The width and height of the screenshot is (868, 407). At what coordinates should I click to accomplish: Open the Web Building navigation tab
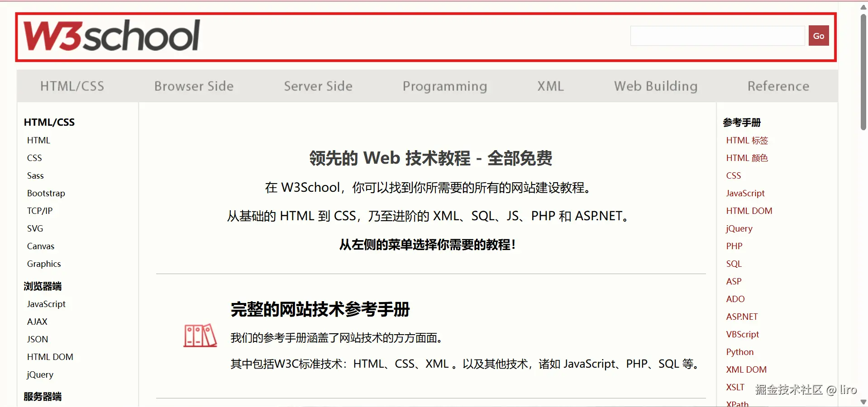(656, 86)
